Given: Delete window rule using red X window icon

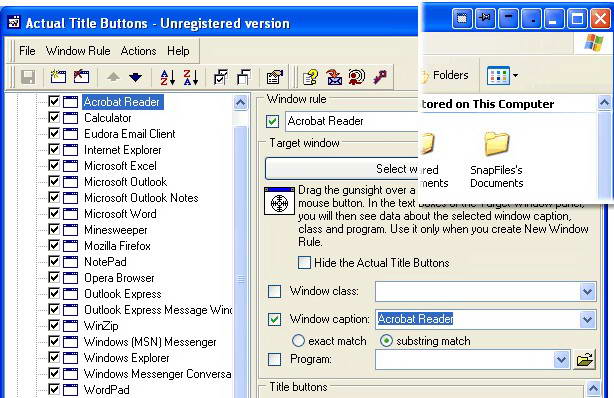Looking at the screenshot, I should [x=81, y=76].
